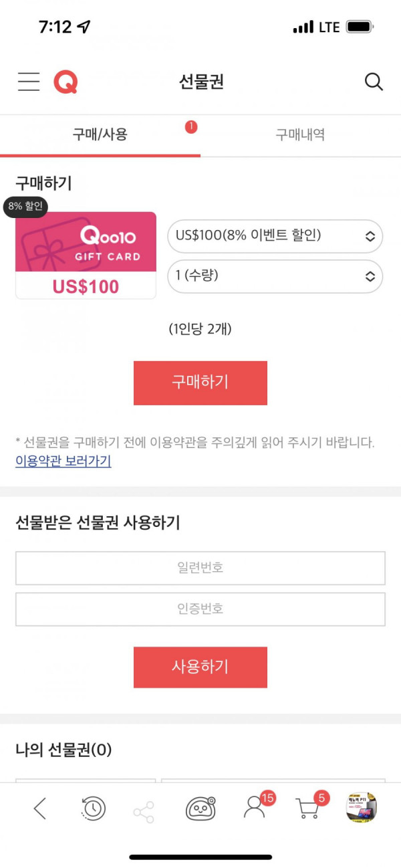
Task: Open search with the magnifier icon
Action: point(374,82)
